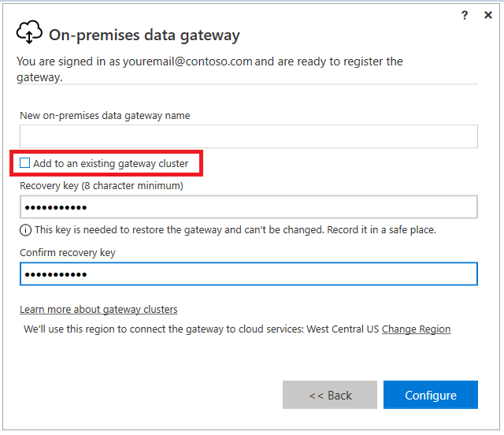Click into the Recovery key field
504x435 pixels.
249,207
